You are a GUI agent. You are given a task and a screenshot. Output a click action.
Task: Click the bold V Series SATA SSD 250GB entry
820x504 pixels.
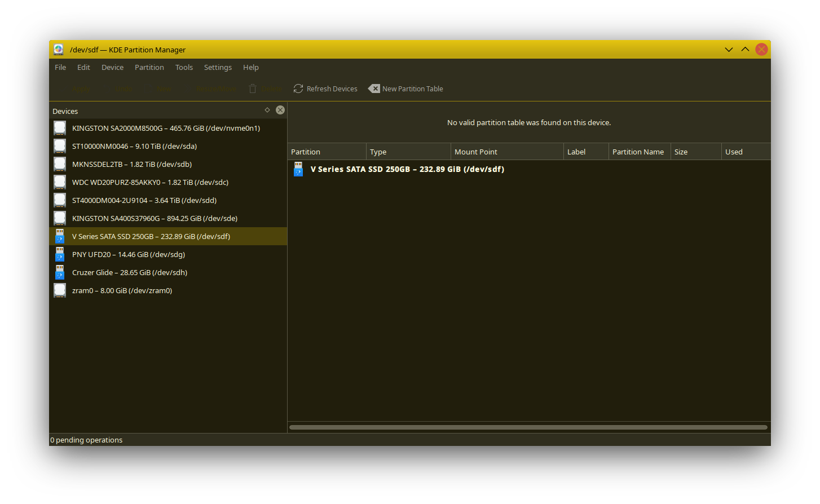[x=407, y=169]
